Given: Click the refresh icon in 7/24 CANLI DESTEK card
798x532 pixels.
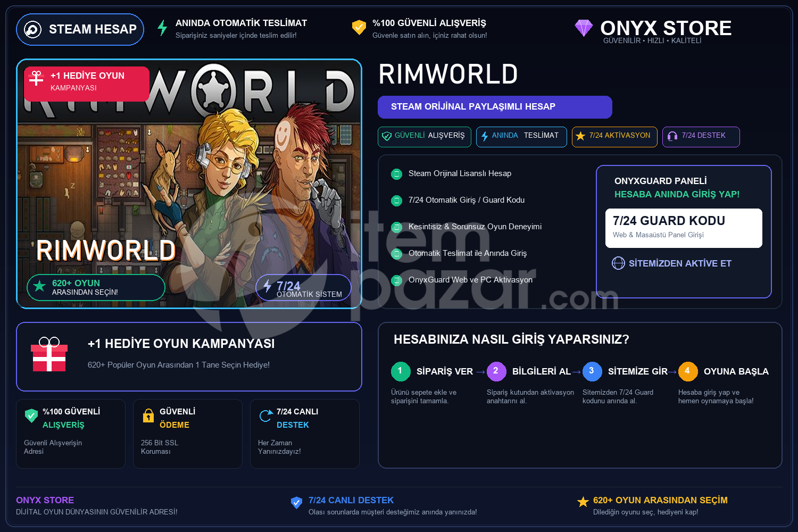Looking at the screenshot, I should [x=265, y=415].
